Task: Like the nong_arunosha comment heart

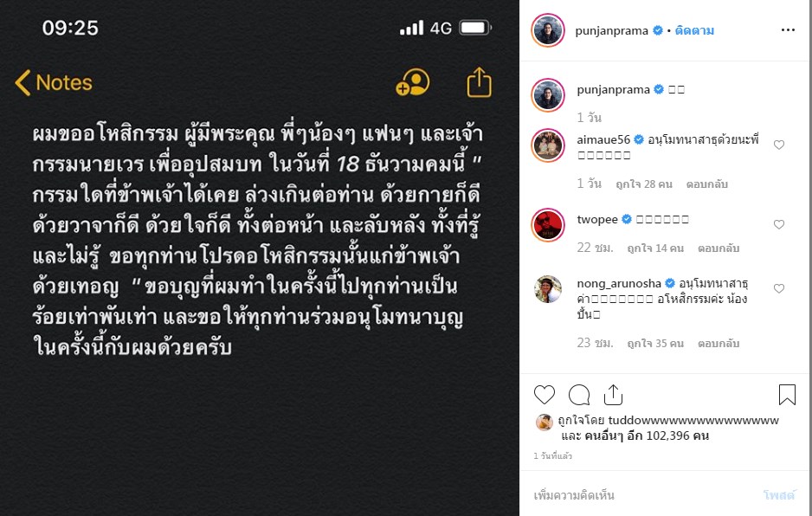Action: (x=779, y=288)
